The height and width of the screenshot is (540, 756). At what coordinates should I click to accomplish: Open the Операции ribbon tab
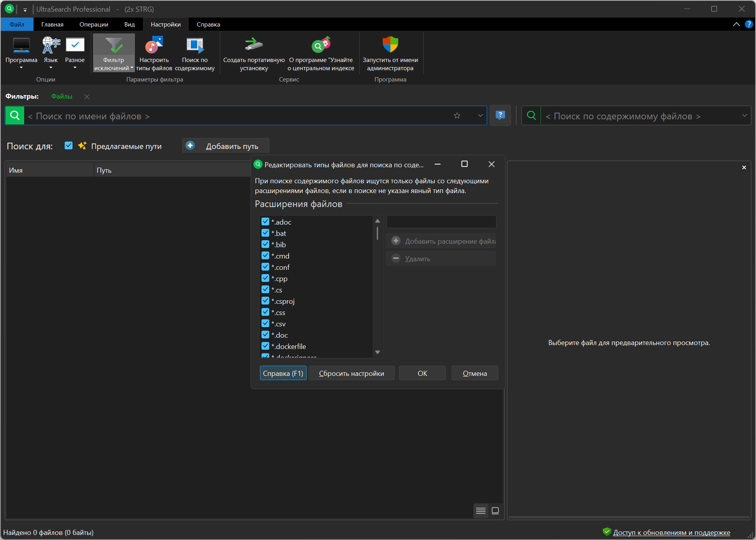[94, 25]
